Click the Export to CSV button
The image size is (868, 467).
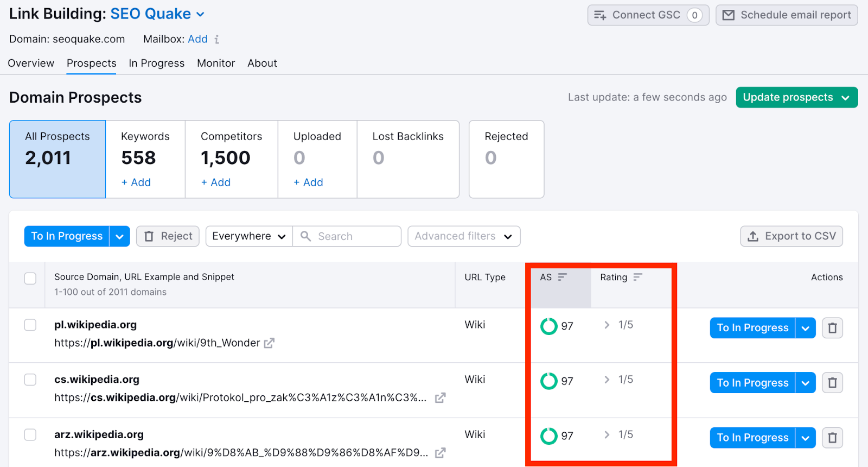tap(791, 236)
